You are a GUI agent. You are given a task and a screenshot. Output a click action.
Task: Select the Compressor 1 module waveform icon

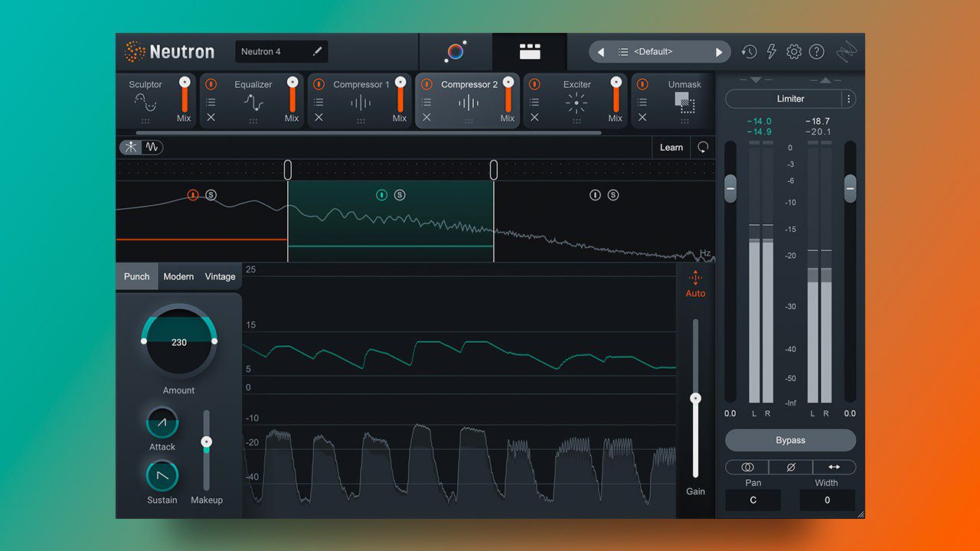(361, 103)
